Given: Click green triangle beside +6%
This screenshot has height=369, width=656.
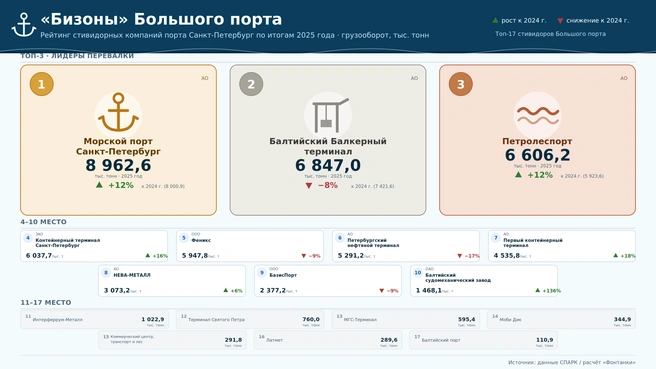Looking at the screenshot, I should [226, 290].
